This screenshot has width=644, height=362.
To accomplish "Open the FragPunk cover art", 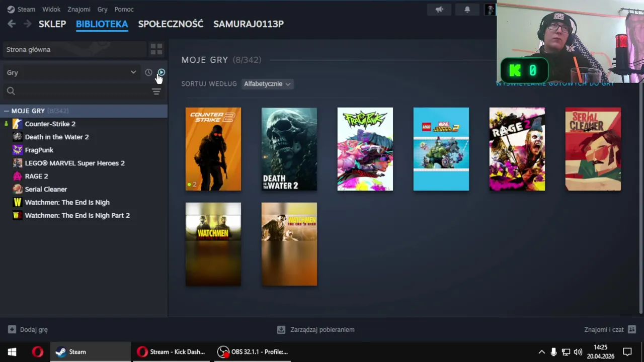I will 365,149.
